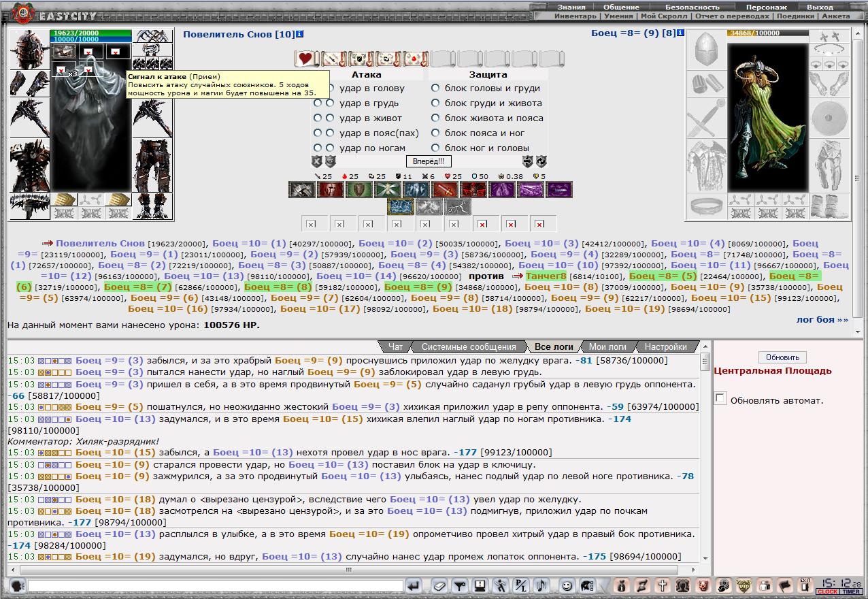
Task: Click the funnel filter icon in bottom toolbar
Action: point(460,585)
